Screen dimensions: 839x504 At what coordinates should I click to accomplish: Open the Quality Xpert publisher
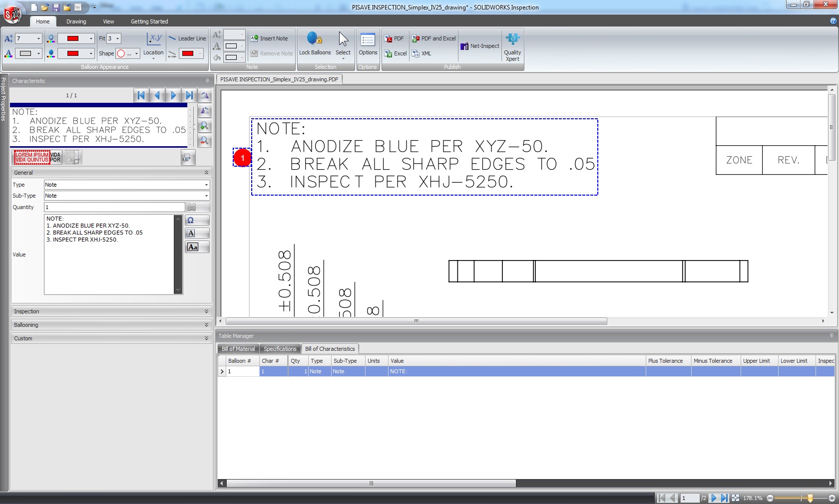(512, 47)
